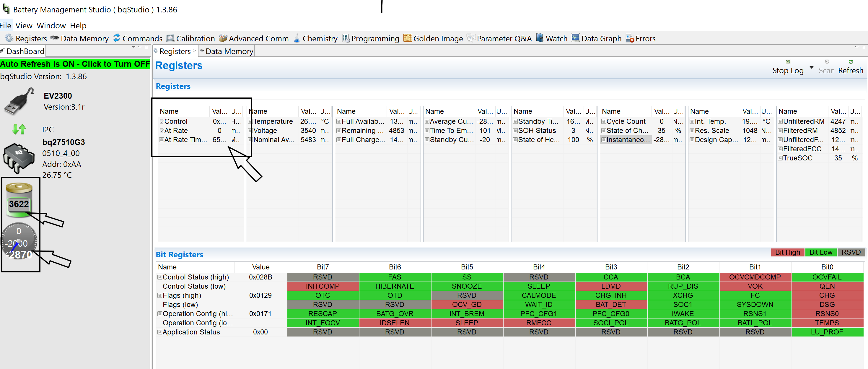Toggle the Temperature register log checkbox
Viewport: 868px width, 369px height.
point(250,121)
